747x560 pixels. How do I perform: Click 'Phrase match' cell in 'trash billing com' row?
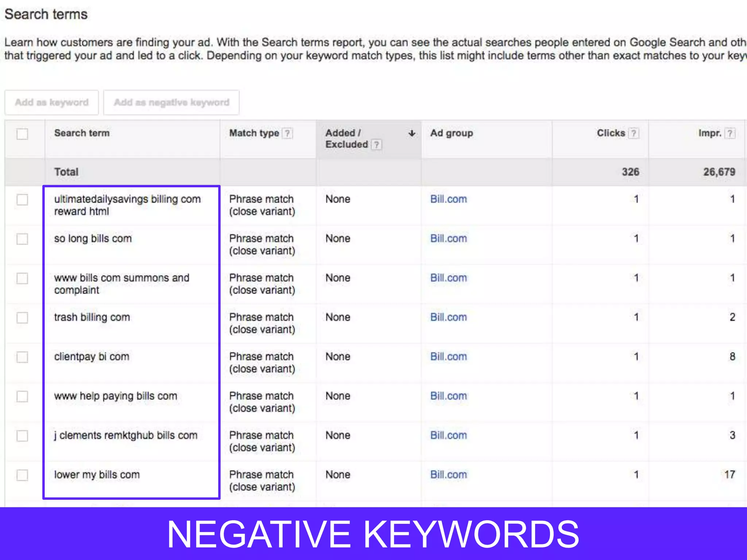click(262, 323)
